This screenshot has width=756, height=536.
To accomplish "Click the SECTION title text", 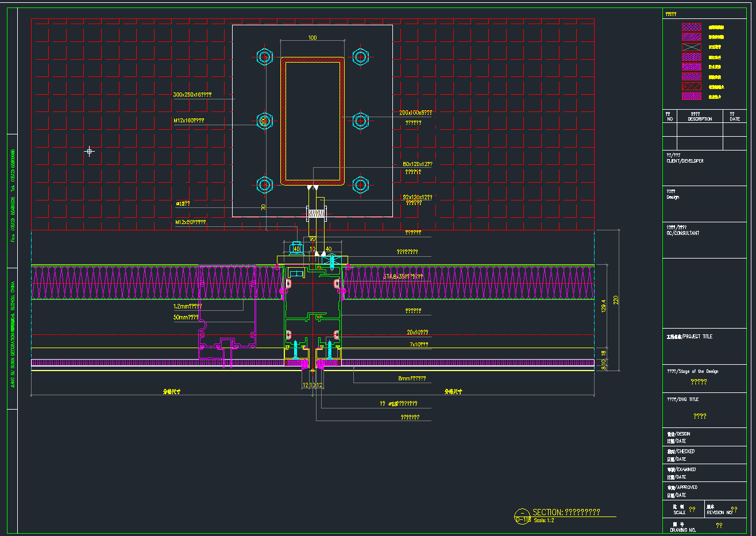I will pyautogui.click(x=566, y=512).
